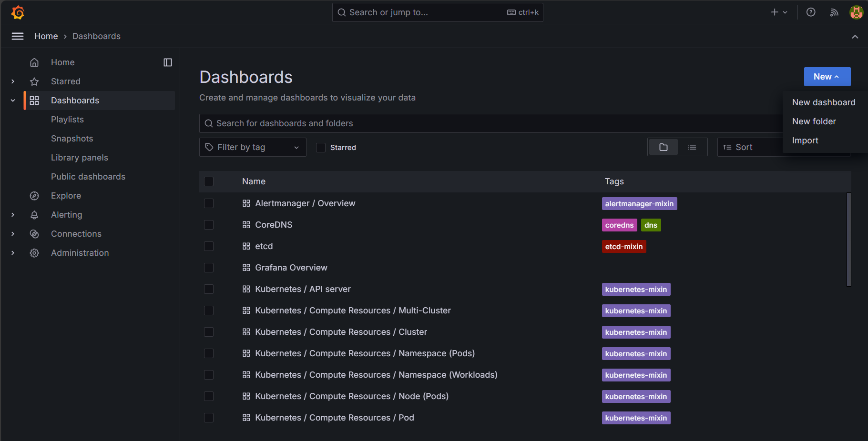Viewport: 868px width, 441px height.
Task: Collapse the top bar chevron
Action: 855,37
